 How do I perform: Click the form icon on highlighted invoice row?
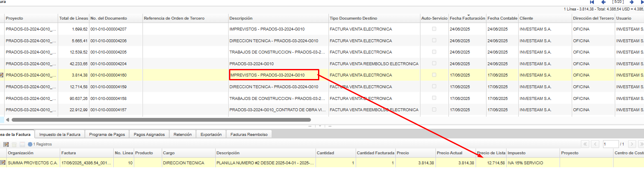(2, 75)
